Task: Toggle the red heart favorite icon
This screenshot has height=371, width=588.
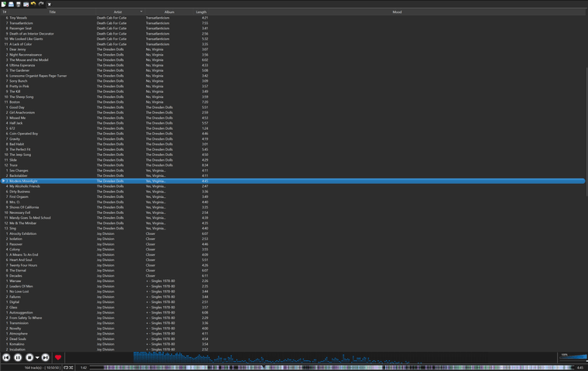Action: click(58, 358)
